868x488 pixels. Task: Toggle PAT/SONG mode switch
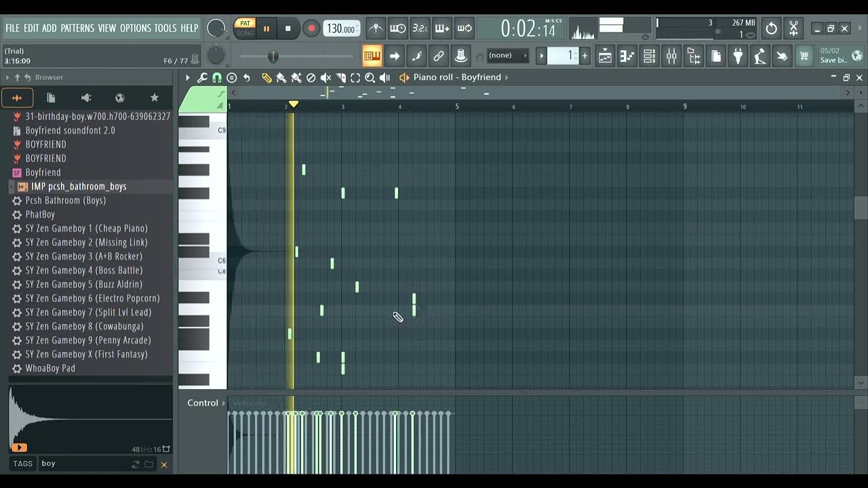click(x=245, y=28)
